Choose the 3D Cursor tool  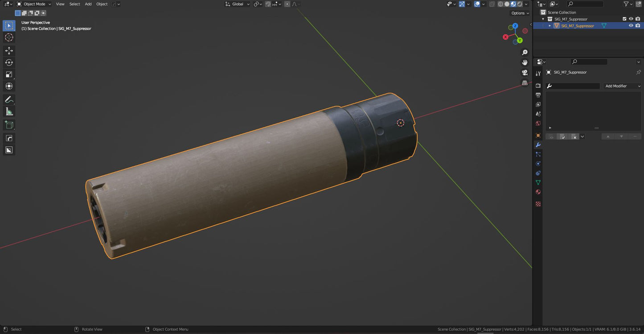click(9, 37)
